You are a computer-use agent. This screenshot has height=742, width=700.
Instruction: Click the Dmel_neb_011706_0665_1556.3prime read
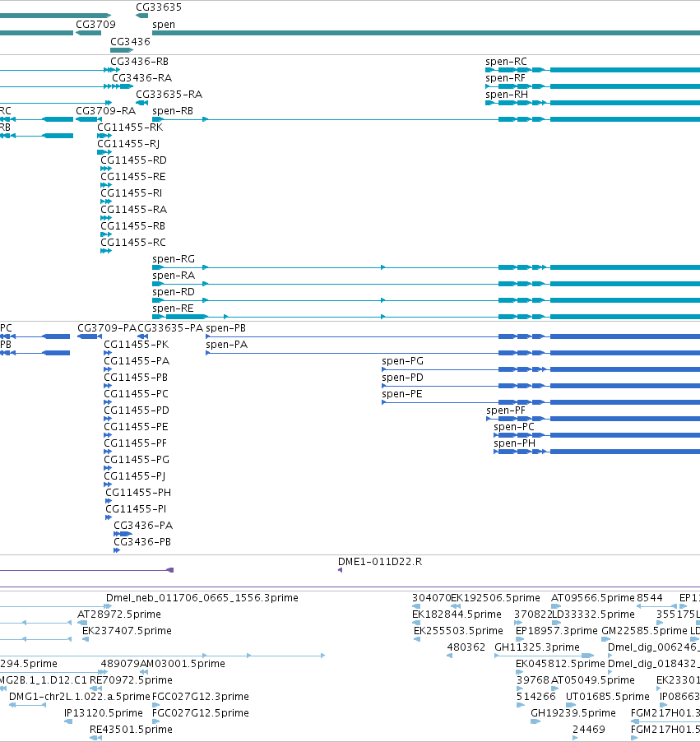tap(202, 598)
